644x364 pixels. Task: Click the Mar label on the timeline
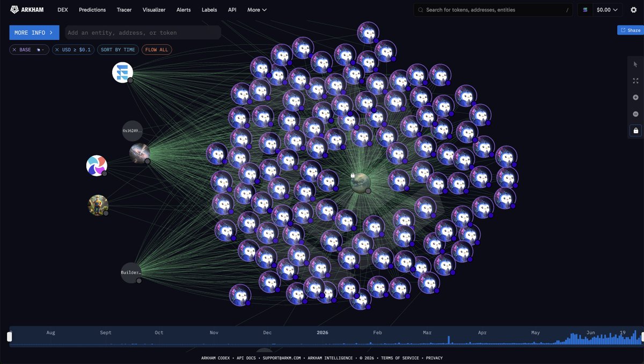[x=427, y=332]
